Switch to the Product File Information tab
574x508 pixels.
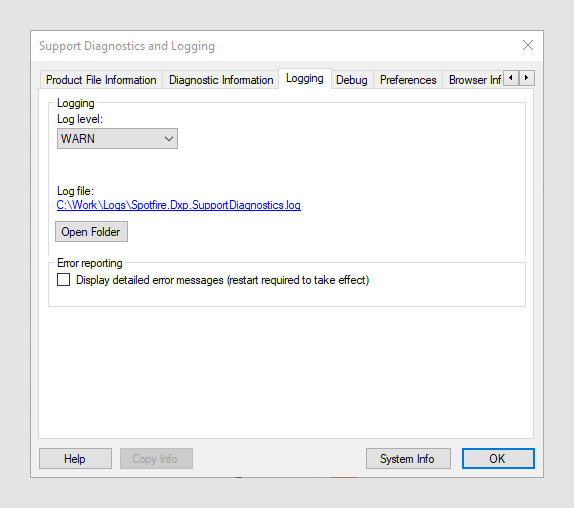[x=101, y=80]
